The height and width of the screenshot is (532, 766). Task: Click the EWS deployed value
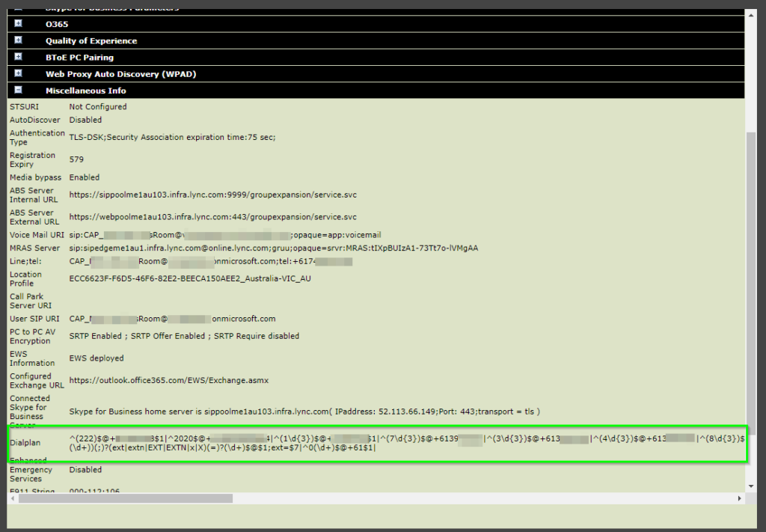point(96,358)
